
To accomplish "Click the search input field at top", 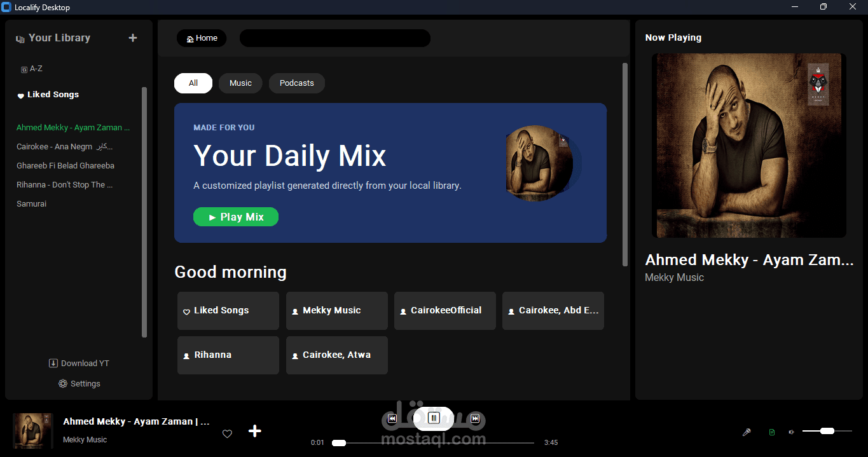I will click(x=335, y=38).
